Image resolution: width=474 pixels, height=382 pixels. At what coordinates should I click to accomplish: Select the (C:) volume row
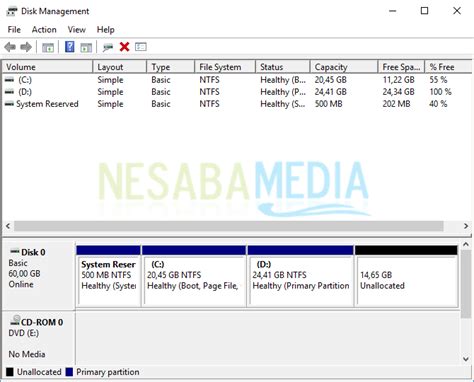tap(237, 80)
